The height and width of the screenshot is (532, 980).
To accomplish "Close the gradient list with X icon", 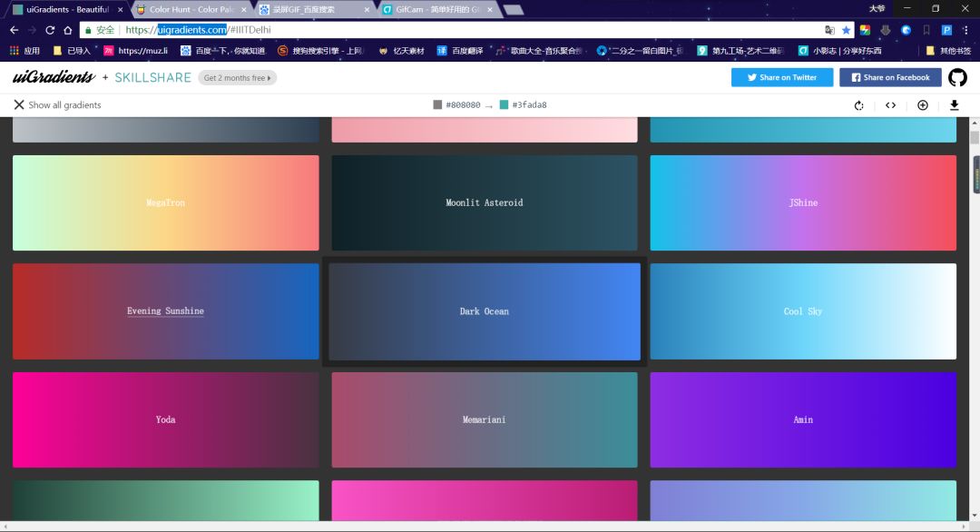I will pyautogui.click(x=19, y=104).
